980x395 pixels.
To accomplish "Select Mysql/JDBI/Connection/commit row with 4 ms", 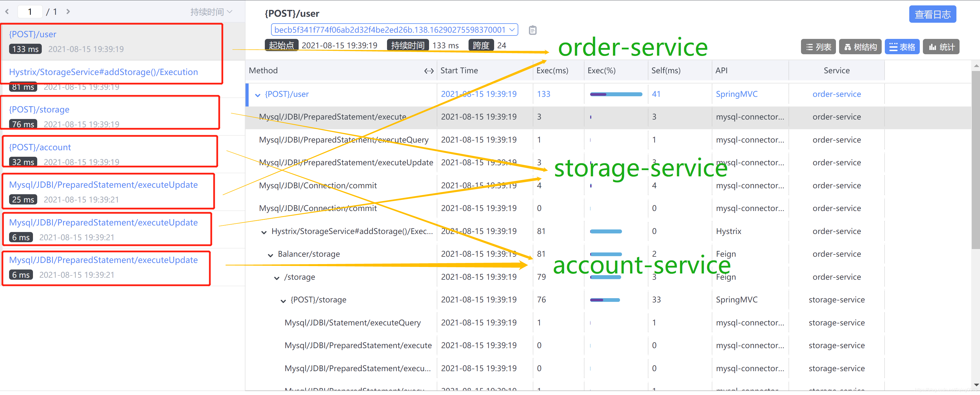I will click(x=608, y=185).
